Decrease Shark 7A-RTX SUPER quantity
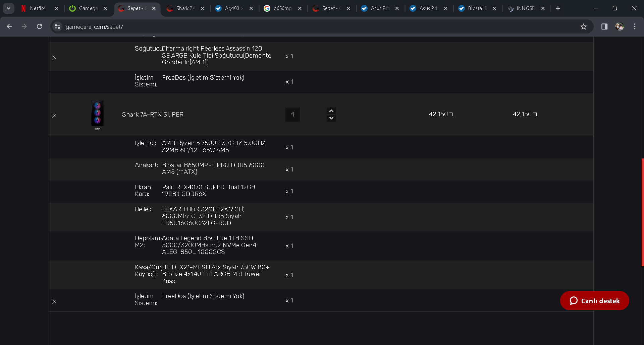The width and height of the screenshot is (644, 345). pyautogui.click(x=331, y=118)
